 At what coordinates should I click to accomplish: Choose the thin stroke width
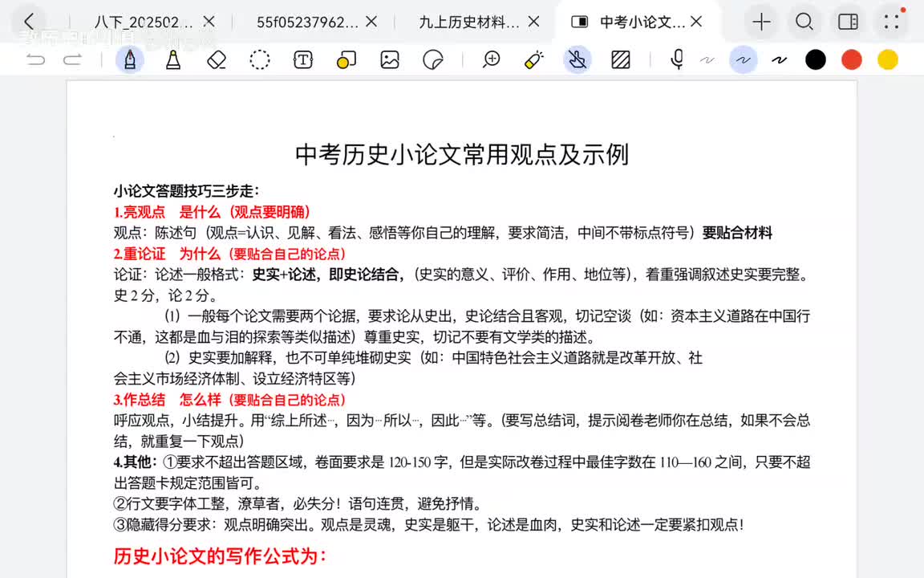click(x=707, y=59)
